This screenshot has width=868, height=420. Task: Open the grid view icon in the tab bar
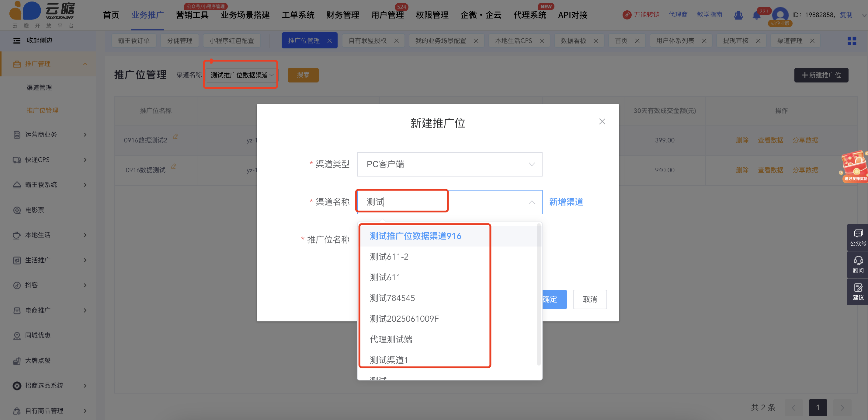pyautogui.click(x=852, y=41)
